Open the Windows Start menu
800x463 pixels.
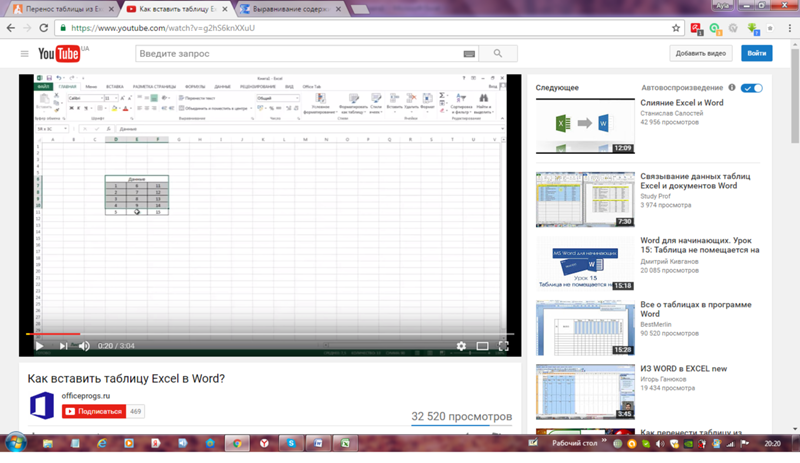16,443
